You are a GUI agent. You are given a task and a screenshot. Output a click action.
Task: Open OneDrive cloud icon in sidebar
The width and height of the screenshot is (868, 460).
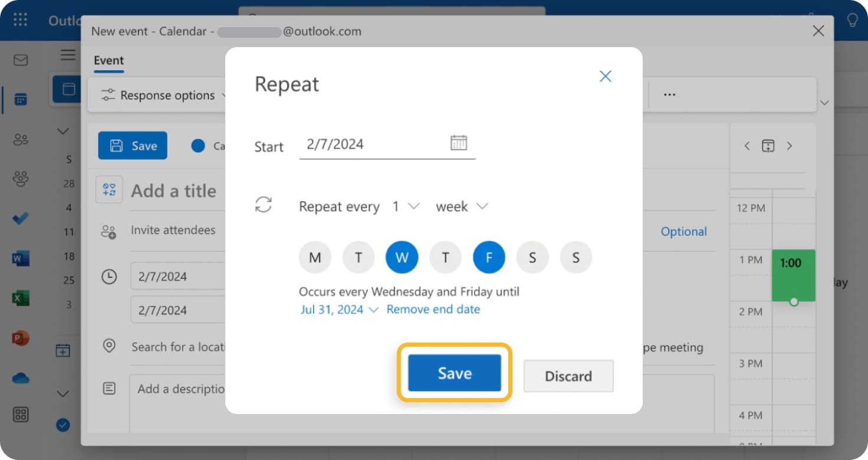click(21, 378)
